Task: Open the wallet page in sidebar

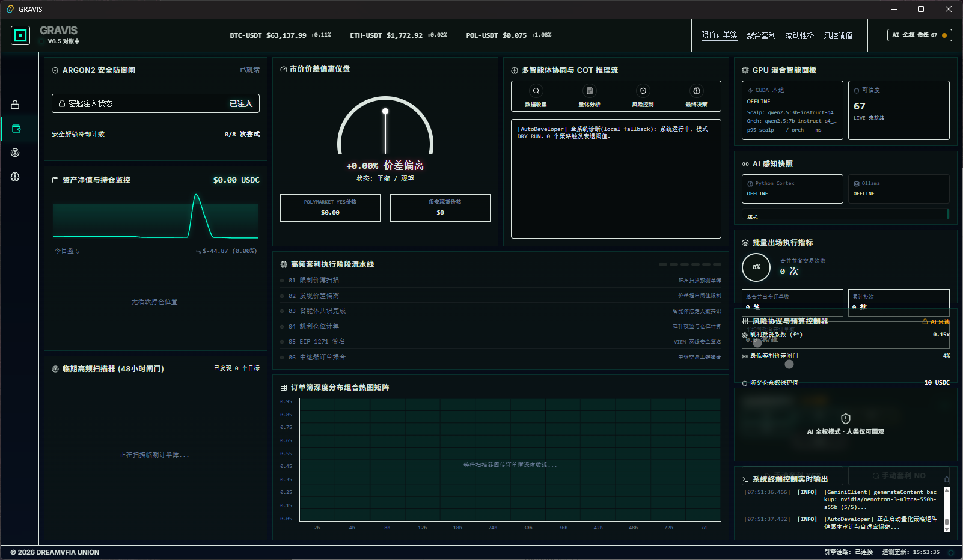Action: (x=16, y=129)
